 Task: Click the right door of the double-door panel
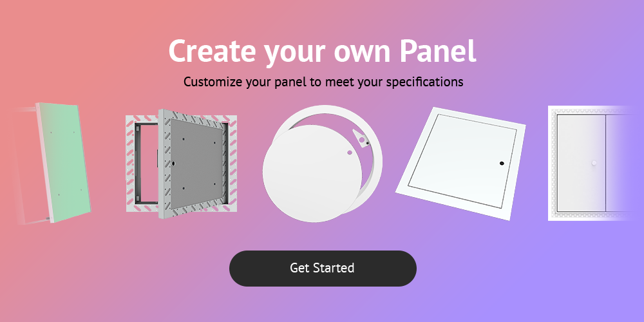pyautogui.click(x=620, y=163)
